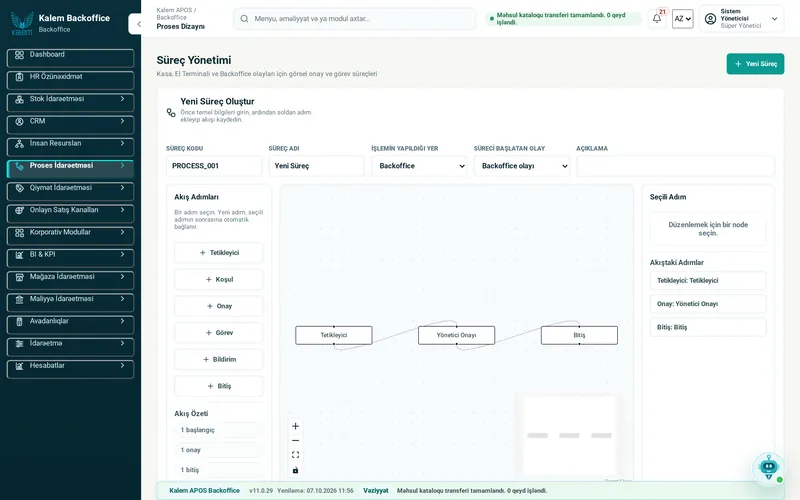The height and width of the screenshot is (500, 800).
Task: Open the Avadanlıqlar menu item
Action: 70,324
